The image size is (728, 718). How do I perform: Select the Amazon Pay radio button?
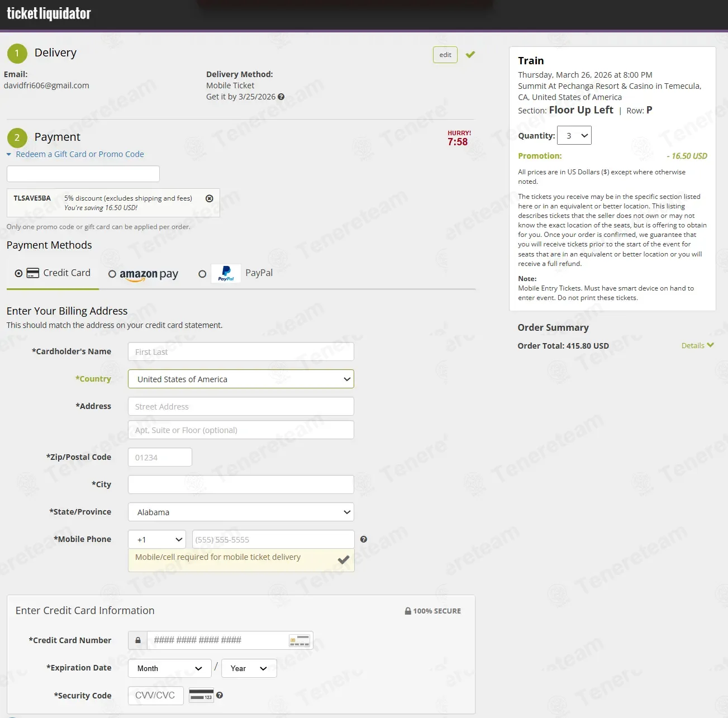click(112, 274)
